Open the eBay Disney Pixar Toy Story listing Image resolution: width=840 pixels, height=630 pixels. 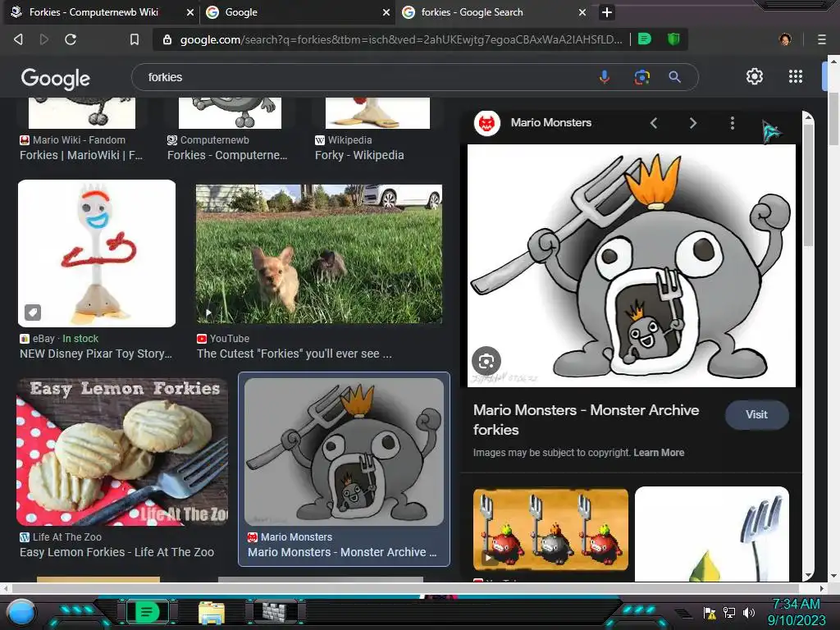coord(96,354)
